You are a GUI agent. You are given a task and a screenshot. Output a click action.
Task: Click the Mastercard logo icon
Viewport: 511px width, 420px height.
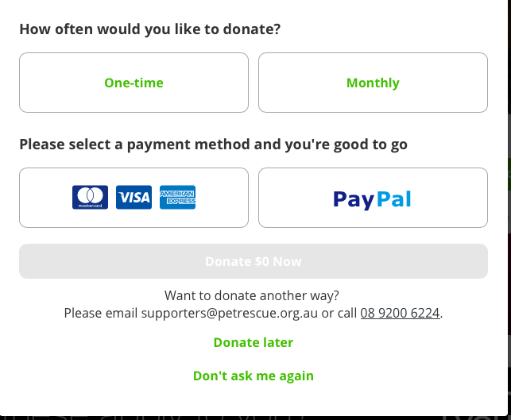tap(90, 198)
